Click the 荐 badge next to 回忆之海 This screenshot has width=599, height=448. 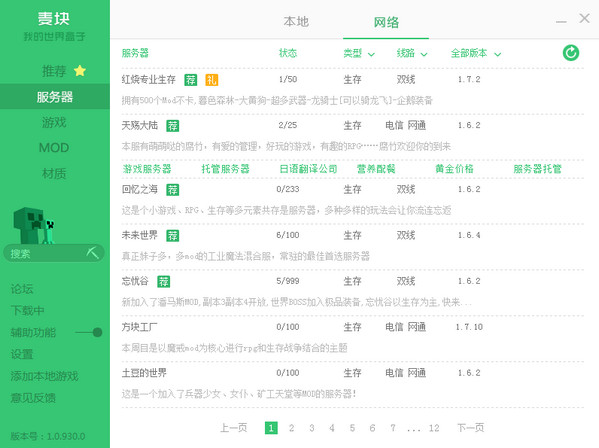[x=173, y=189]
